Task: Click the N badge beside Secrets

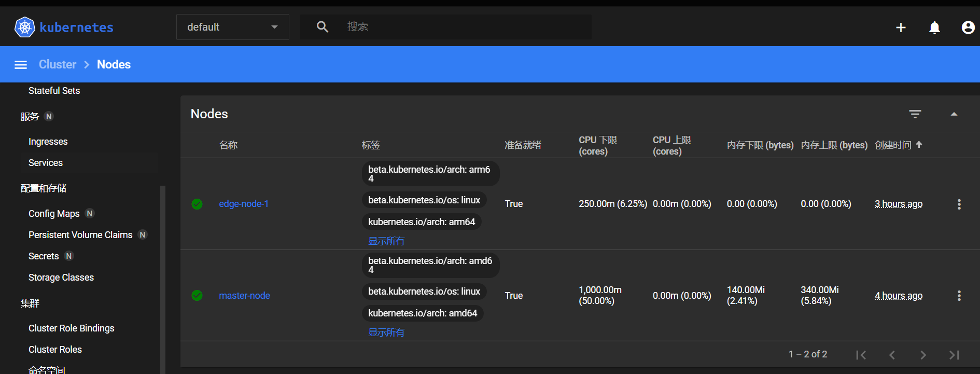Action: point(69,256)
